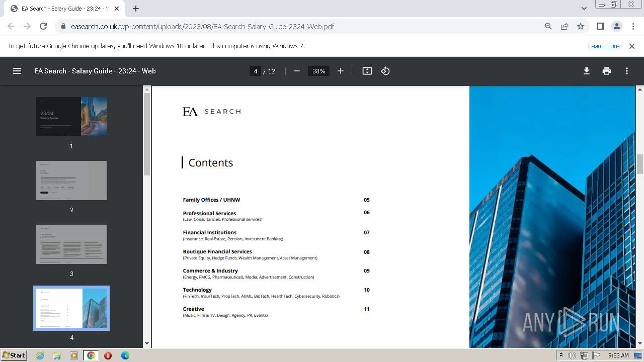Click the page number input field
644x362 pixels.
(256, 71)
